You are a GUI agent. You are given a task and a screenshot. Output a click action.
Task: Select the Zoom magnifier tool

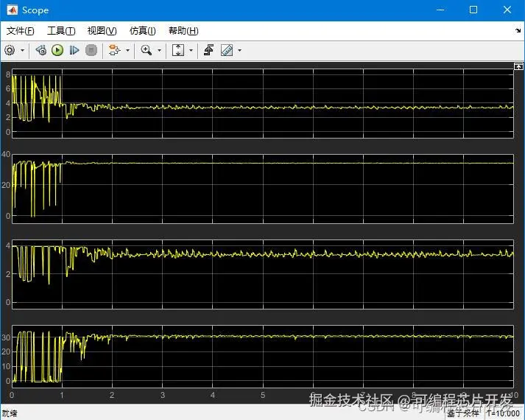point(147,50)
